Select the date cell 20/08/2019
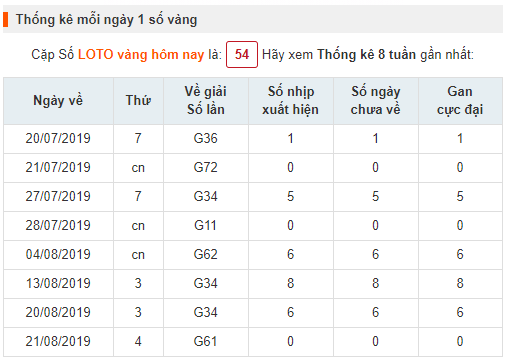 (x=58, y=312)
